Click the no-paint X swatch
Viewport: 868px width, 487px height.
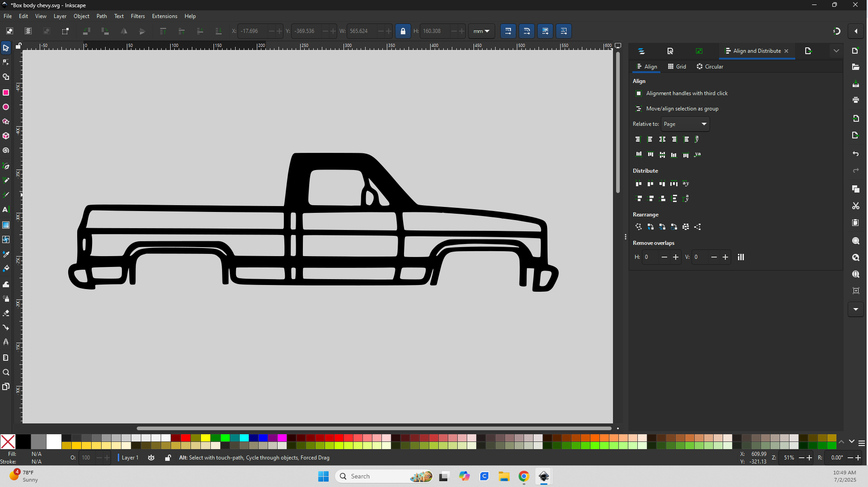click(x=8, y=442)
